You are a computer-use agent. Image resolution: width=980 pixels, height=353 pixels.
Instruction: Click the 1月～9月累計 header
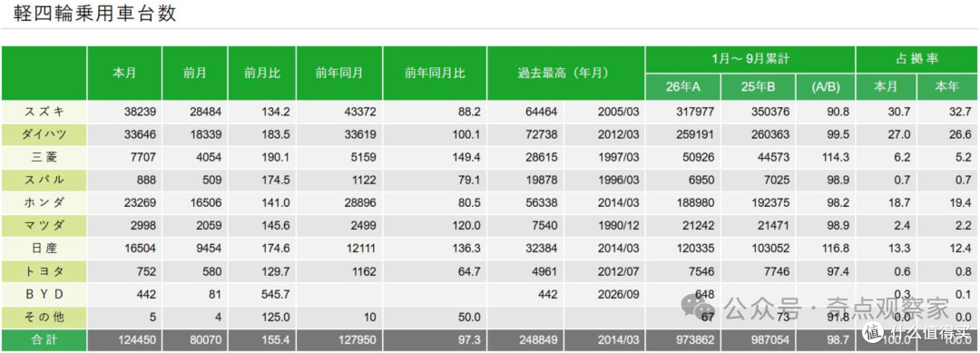(x=750, y=59)
